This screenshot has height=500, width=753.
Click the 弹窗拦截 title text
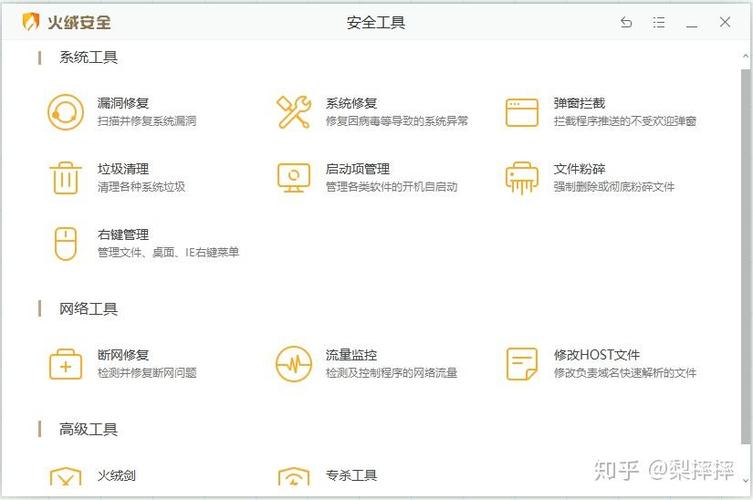click(579, 103)
